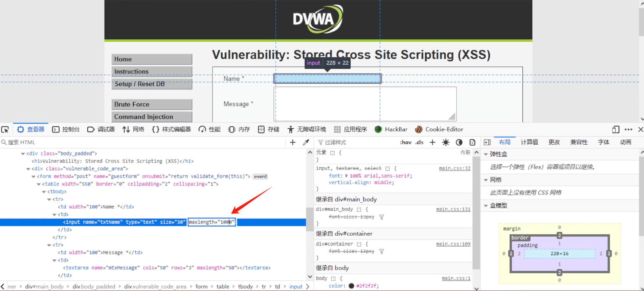644x291 pixels.
Task: Switch to the 计算值 computed tab
Action: 529,142
